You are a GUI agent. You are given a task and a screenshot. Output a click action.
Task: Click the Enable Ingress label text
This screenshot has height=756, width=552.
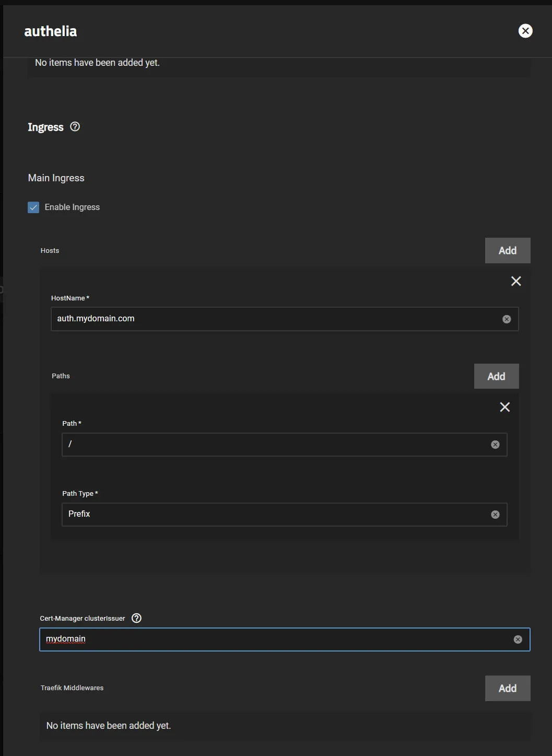72,207
